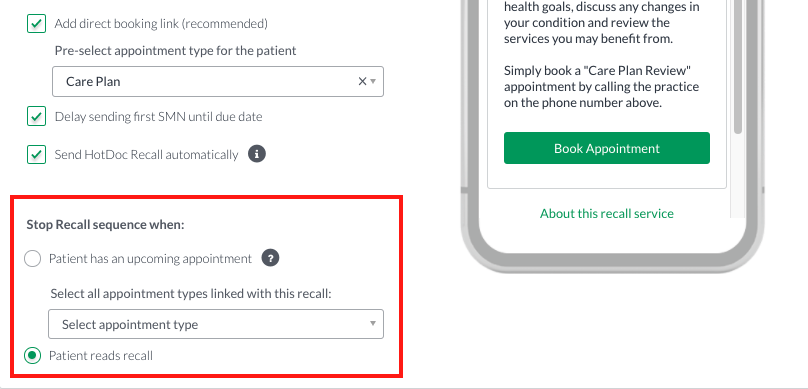Image resolution: width=808 pixels, height=389 pixels.
Task: Select Patient has an upcoming appointment radio
Action: click(32, 259)
